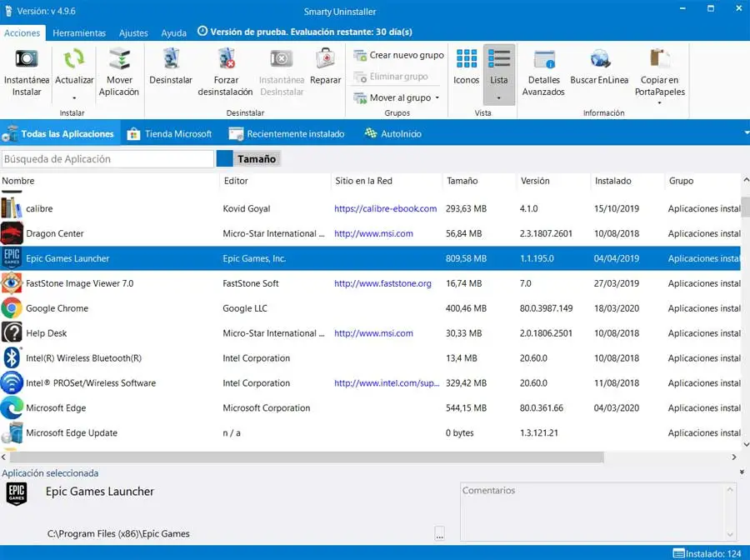
Task: Switch to Iconos view
Action: [467, 67]
